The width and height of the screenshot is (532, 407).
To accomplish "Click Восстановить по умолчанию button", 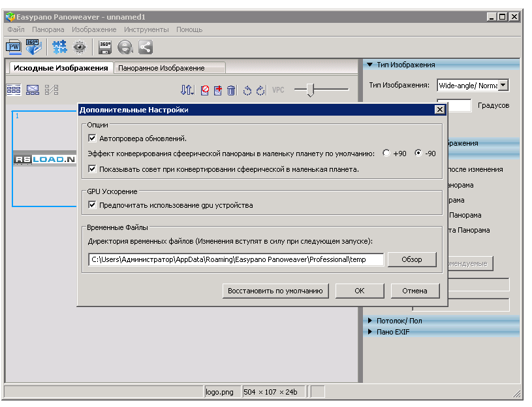I will click(x=275, y=291).
